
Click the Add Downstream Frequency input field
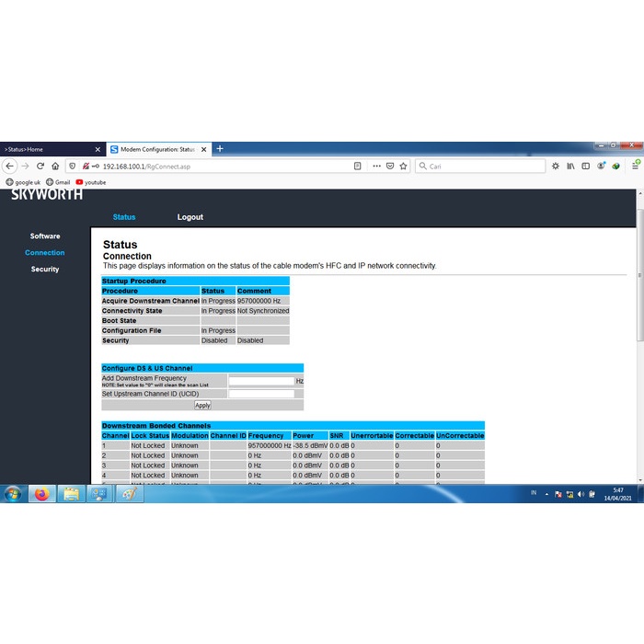(261, 381)
